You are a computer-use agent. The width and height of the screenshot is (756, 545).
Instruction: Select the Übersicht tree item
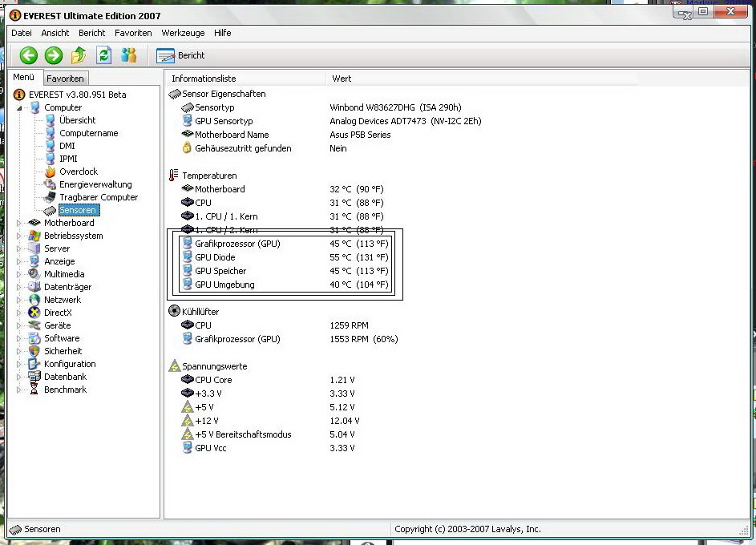77,120
